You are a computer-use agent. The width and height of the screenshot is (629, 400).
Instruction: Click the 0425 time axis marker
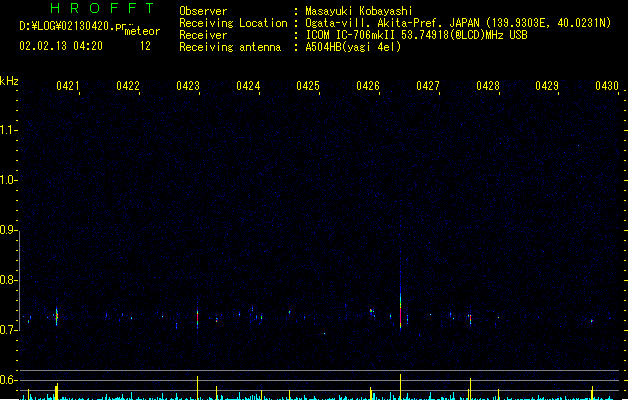308,86
